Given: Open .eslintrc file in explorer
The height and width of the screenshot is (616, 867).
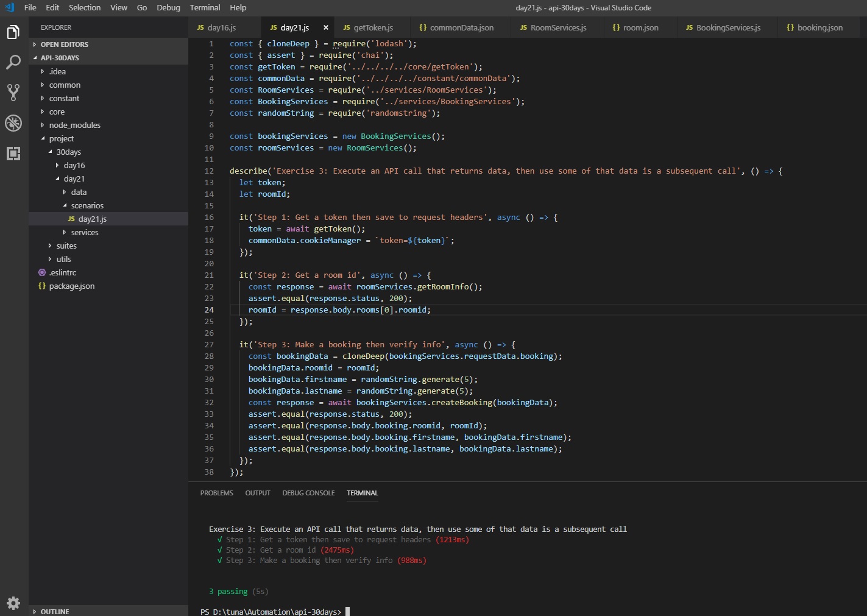Looking at the screenshot, I should (108, 272).
